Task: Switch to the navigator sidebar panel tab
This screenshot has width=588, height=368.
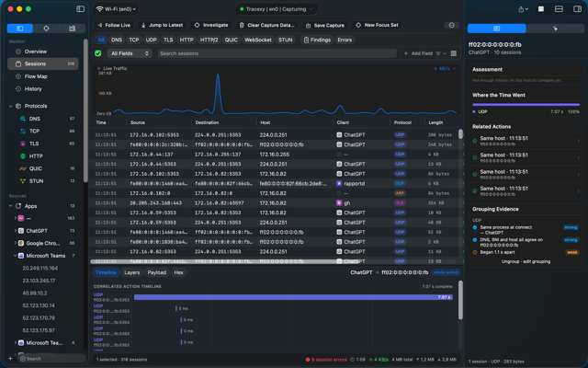Action: point(20,29)
